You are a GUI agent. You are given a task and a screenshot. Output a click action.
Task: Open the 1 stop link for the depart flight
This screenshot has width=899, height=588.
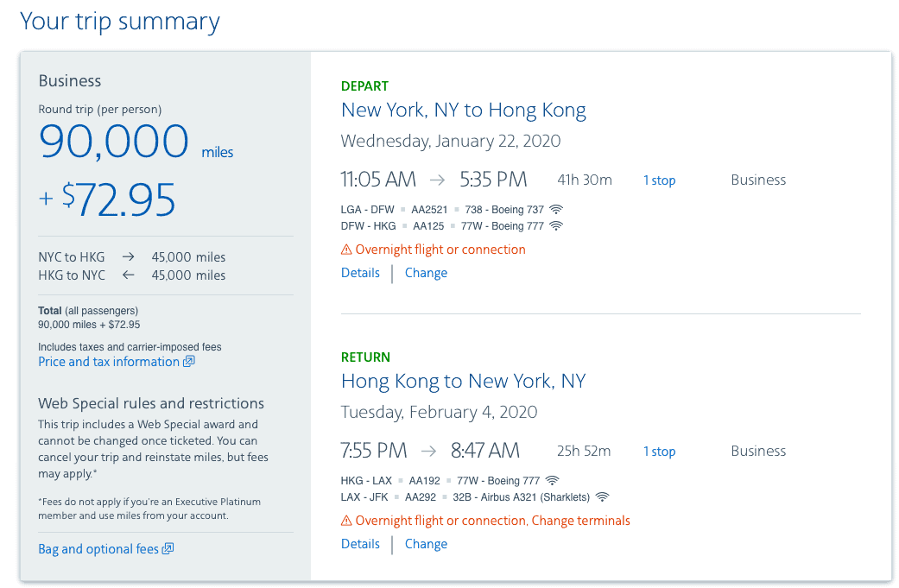pos(659,180)
